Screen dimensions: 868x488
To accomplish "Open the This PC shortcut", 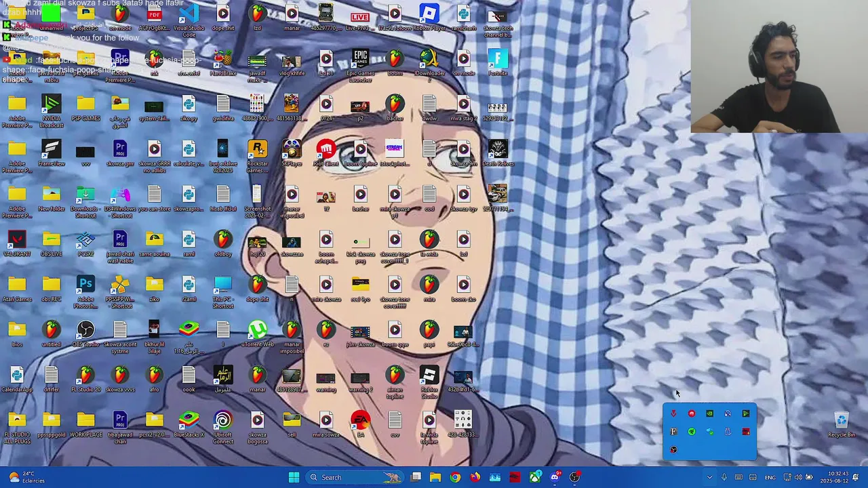I will click(223, 291).
